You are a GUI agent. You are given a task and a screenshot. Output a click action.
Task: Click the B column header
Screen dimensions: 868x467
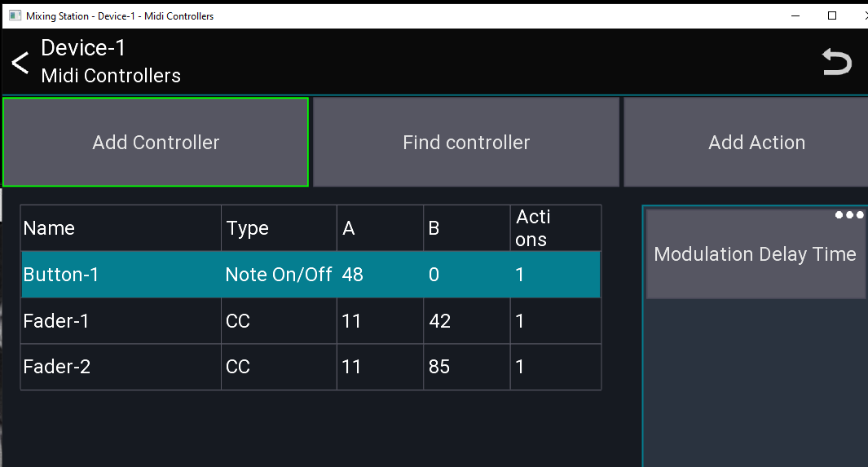[x=434, y=228]
